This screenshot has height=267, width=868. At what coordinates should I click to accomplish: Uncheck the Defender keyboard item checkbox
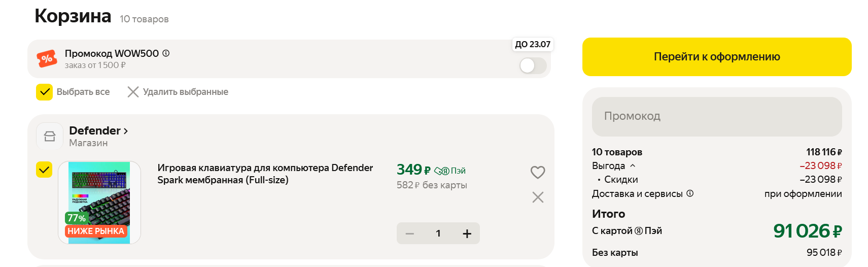44,170
